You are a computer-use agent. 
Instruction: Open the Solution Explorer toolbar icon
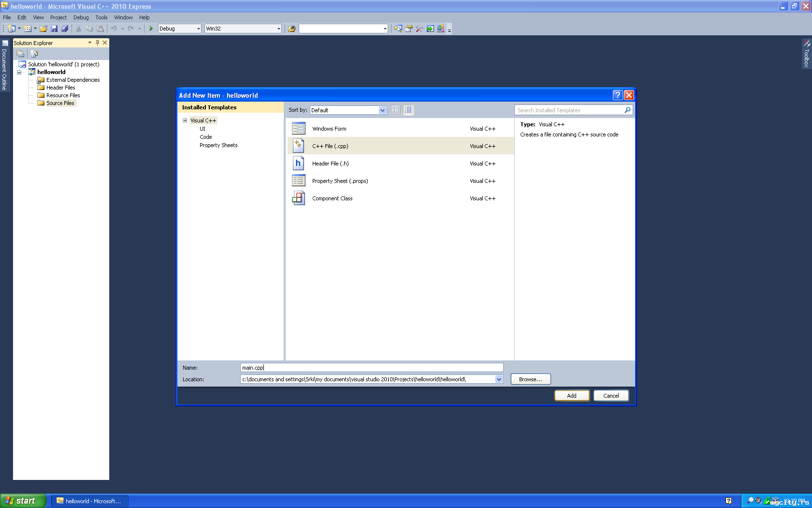[x=398, y=29]
